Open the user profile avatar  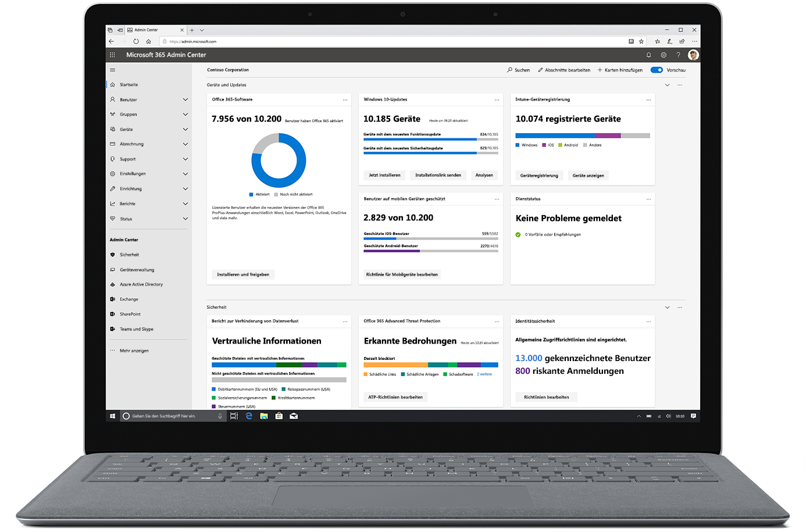[693, 55]
